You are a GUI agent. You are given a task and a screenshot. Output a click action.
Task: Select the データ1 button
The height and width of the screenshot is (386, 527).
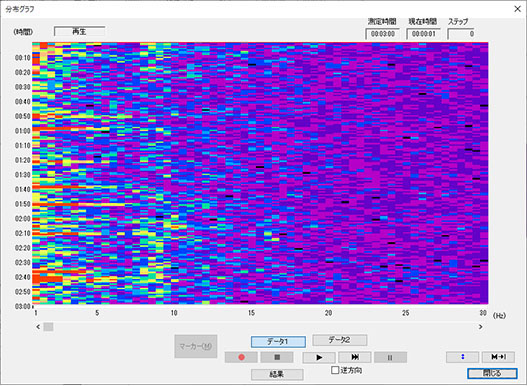(278, 342)
